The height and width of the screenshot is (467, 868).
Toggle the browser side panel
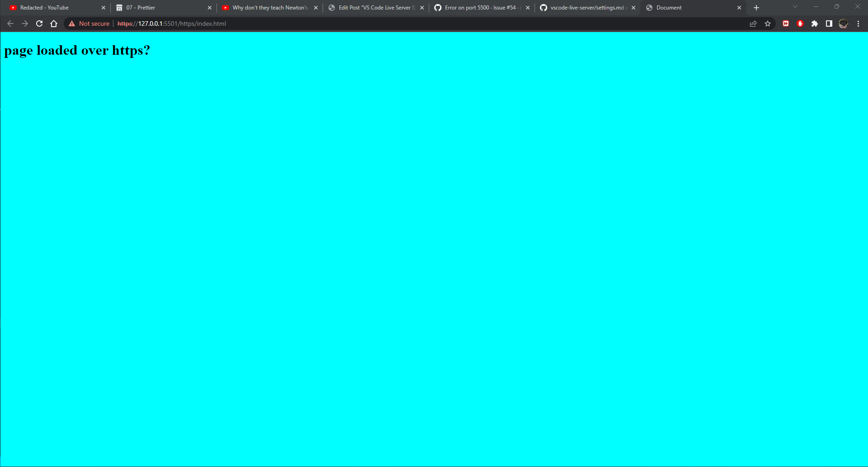829,24
